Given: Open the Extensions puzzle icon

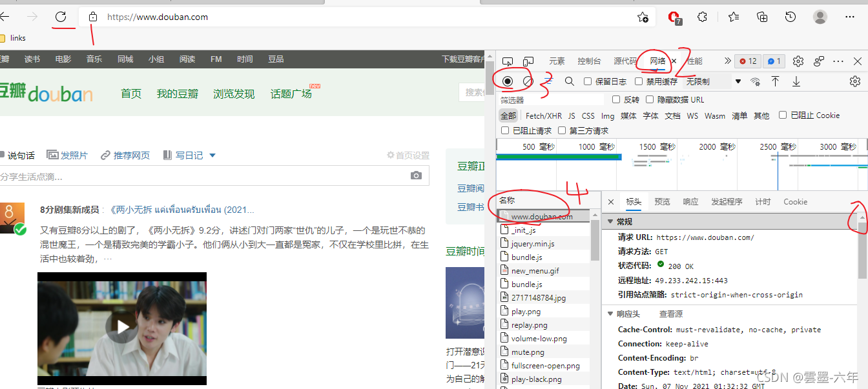Looking at the screenshot, I should (703, 17).
